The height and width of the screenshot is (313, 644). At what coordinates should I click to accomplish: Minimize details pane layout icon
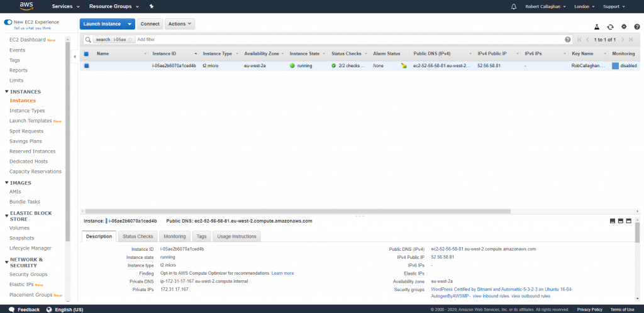click(613, 221)
